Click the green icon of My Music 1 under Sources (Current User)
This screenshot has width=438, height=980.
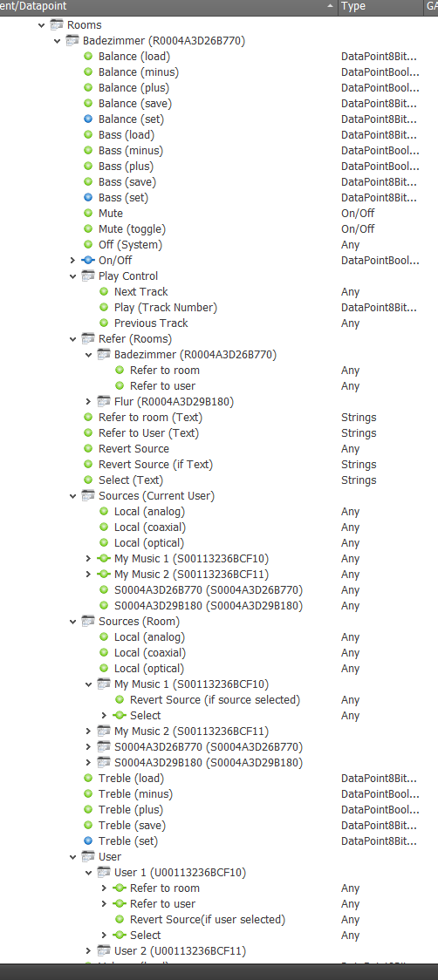tap(104, 559)
